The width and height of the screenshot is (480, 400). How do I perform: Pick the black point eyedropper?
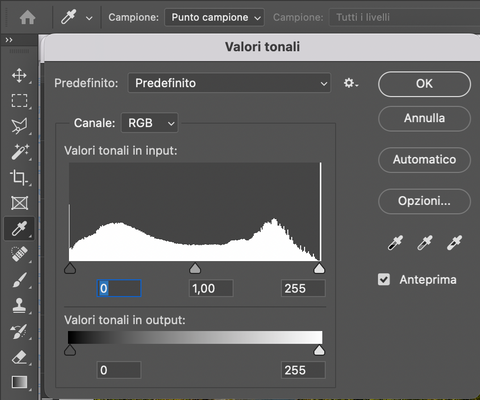tap(395, 242)
